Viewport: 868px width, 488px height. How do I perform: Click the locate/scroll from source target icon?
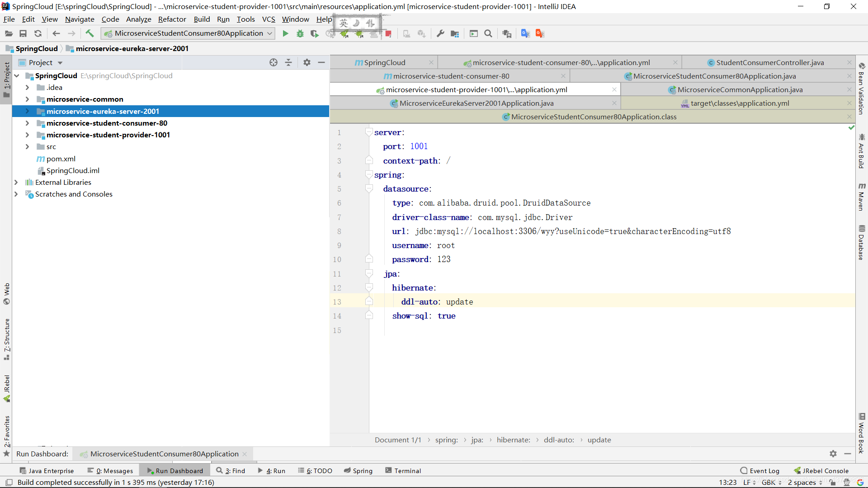274,62
